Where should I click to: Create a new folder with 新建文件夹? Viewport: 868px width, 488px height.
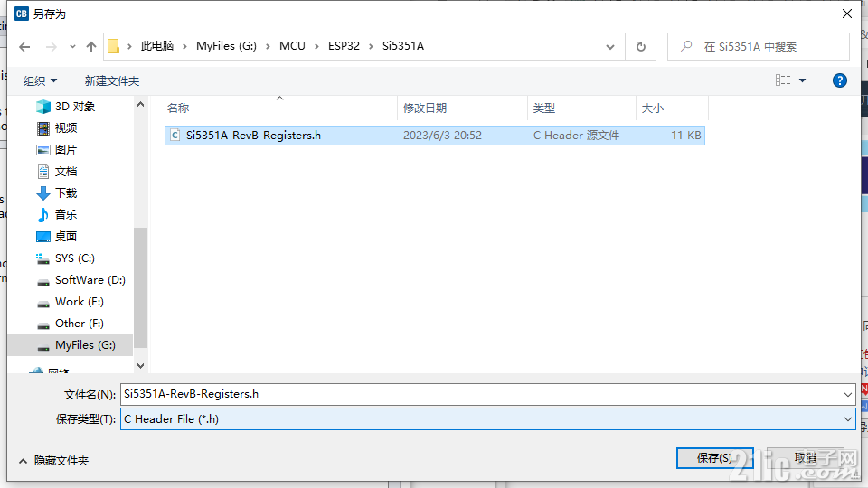[x=112, y=80]
